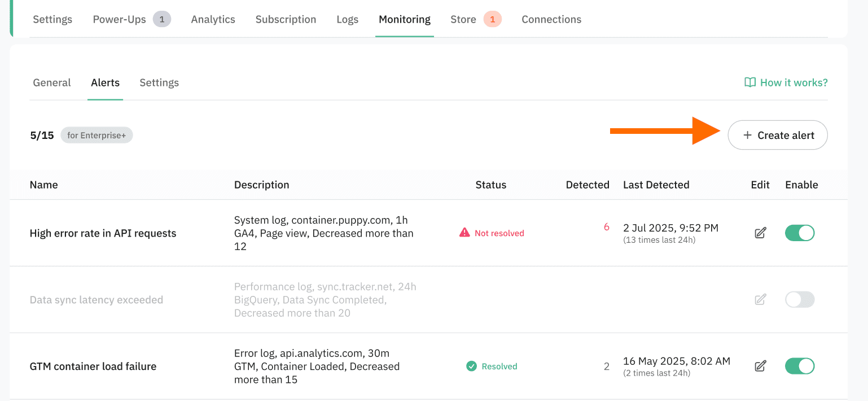Open the Analytics tab
The width and height of the screenshot is (868, 401).
[x=213, y=19]
